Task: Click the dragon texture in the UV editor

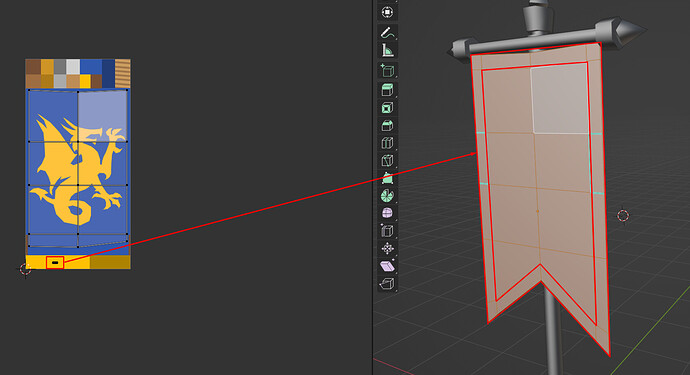Action: 78,169
